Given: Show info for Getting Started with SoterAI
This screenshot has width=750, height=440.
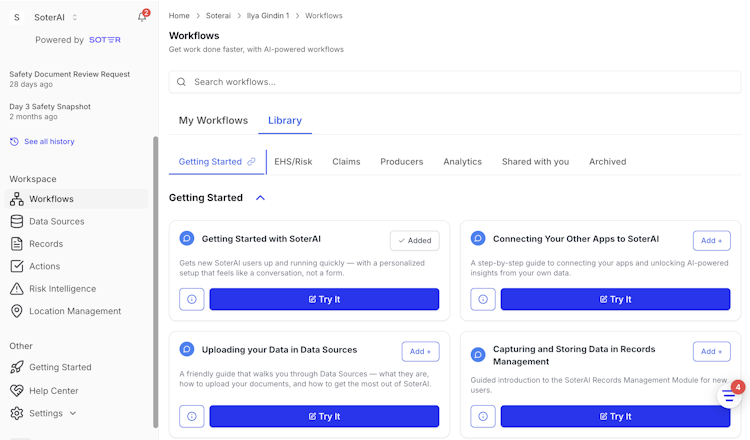Looking at the screenshot, I should [192, 299].
